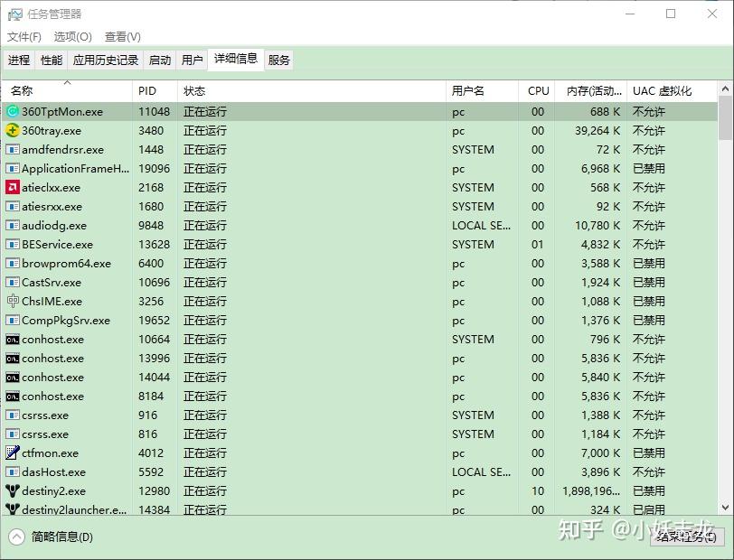Switch to the 启动 tab

(x=160, y=60)
